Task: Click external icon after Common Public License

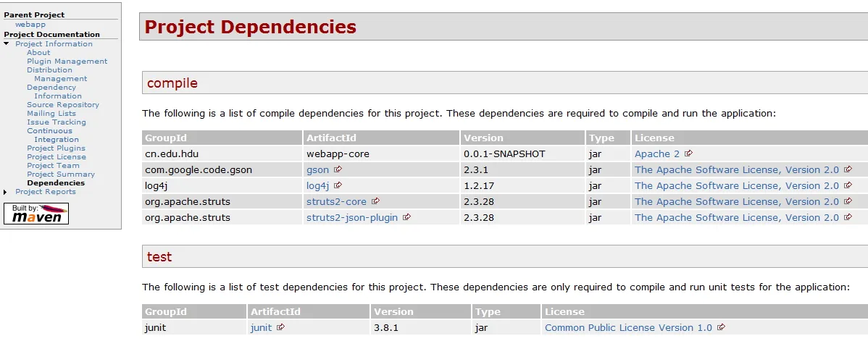Action: pos(722,327)
